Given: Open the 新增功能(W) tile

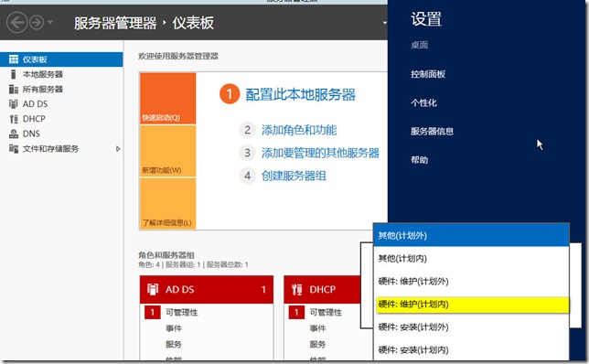Looking at the screenshot, I should point(168,151).
